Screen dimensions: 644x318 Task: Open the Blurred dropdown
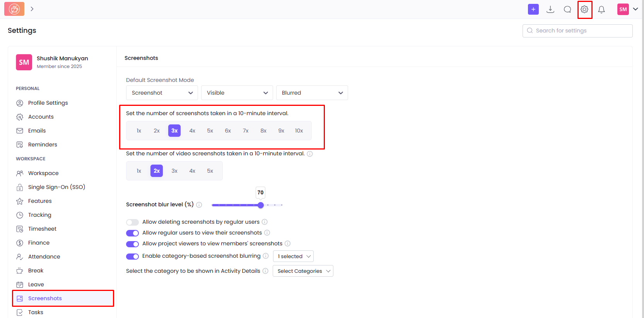coord(312,93)
